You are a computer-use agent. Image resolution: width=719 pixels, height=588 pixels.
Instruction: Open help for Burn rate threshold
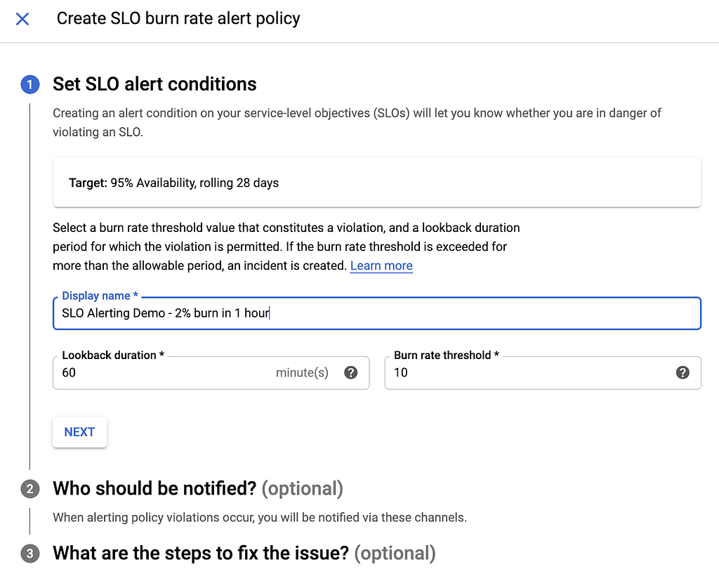682,372
